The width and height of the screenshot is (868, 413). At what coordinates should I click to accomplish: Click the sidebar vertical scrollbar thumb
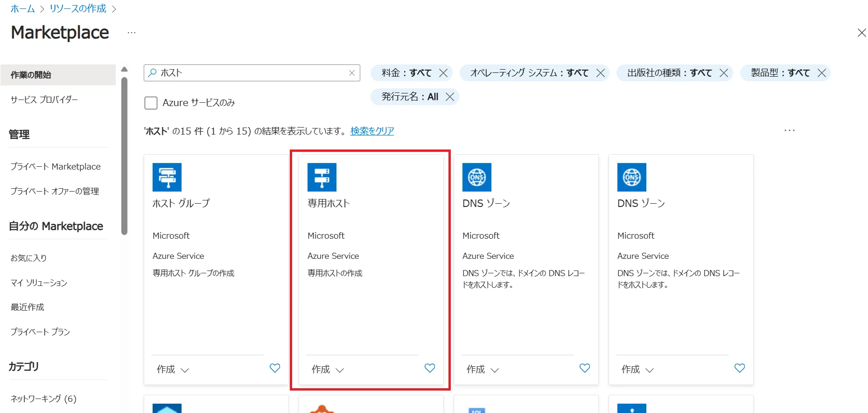pos(124,156)
